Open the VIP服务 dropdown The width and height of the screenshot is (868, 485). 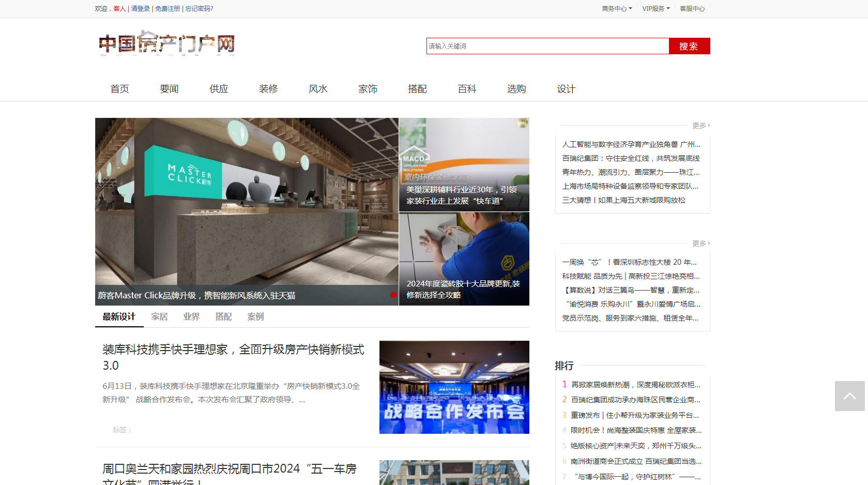656,9
